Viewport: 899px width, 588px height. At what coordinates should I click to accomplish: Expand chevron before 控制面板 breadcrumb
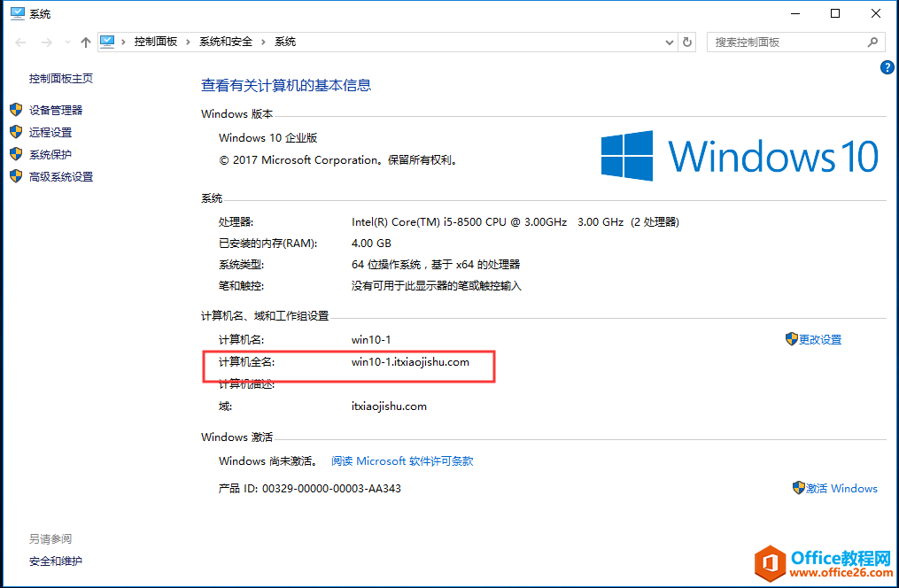[123, 42]
